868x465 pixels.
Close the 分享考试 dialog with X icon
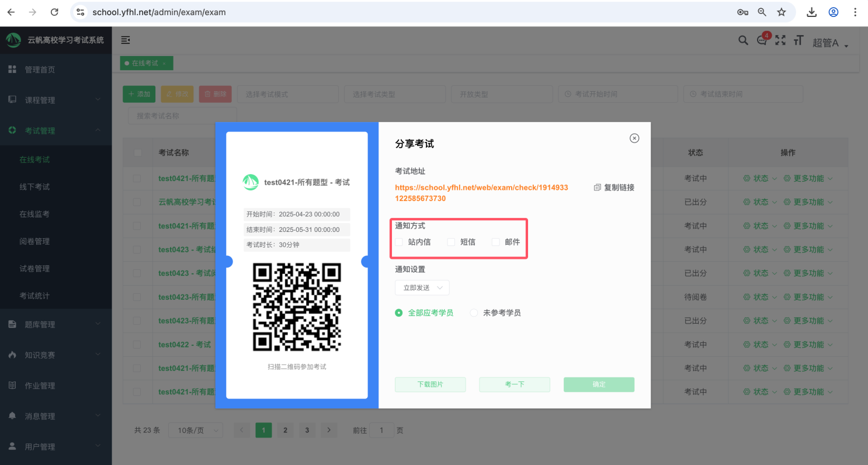coord(634,138)
